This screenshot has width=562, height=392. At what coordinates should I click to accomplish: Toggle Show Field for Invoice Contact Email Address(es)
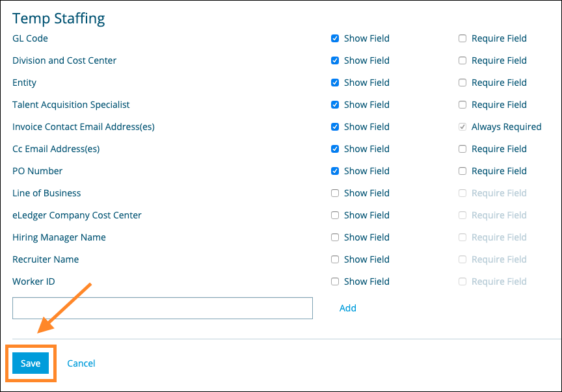coord(335,127)
